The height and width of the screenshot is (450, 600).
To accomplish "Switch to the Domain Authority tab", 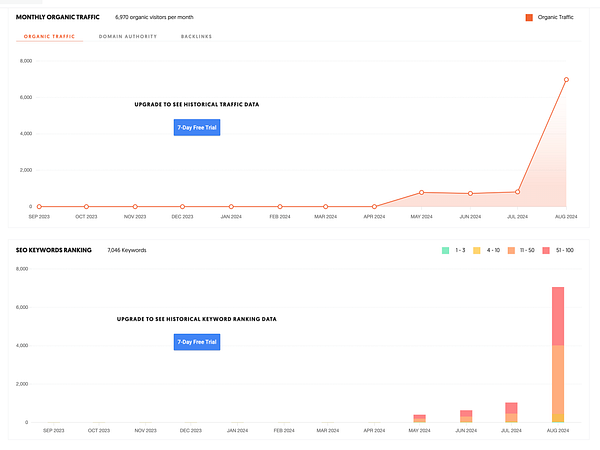I will (x=126, y=36).
